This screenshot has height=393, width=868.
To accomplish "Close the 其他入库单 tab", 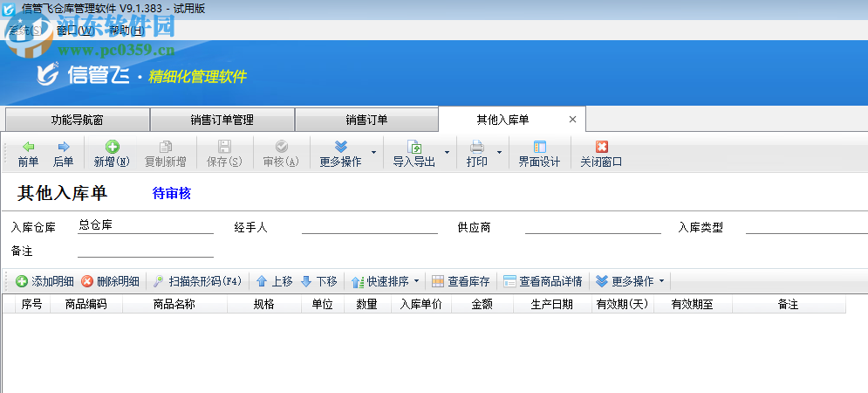I will pos(573,119).
